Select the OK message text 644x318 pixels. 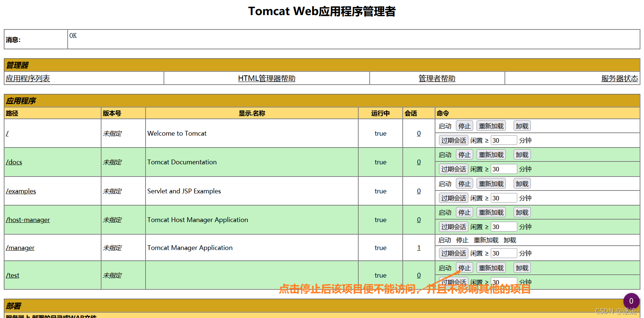click(x=73, y=36)
